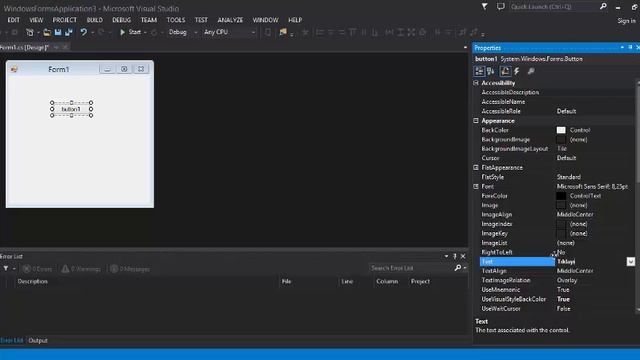Open the PROJECT menu
The width and height of the screenshot is (640, 360).
coord(64,20)
